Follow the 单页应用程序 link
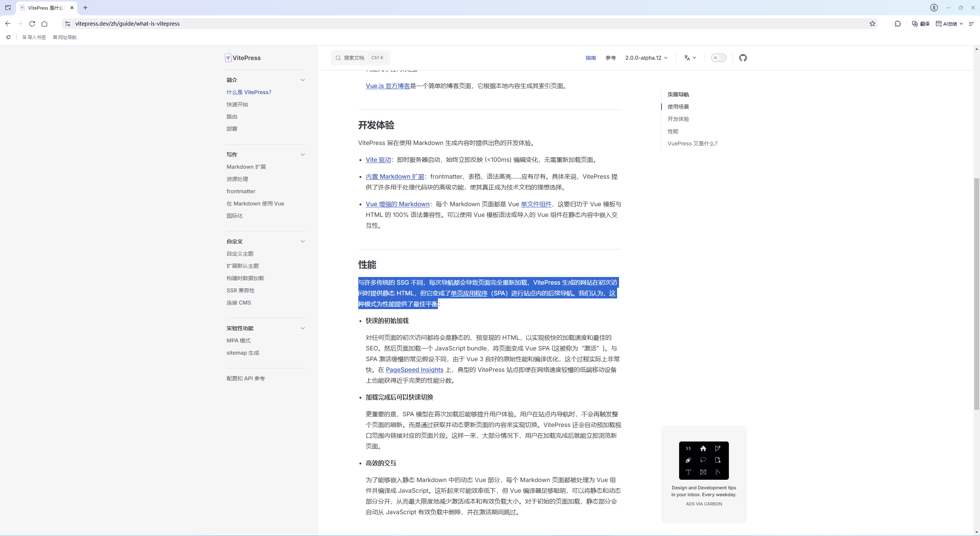This screenshot has height=536, width=980. (x=469, y=293)
